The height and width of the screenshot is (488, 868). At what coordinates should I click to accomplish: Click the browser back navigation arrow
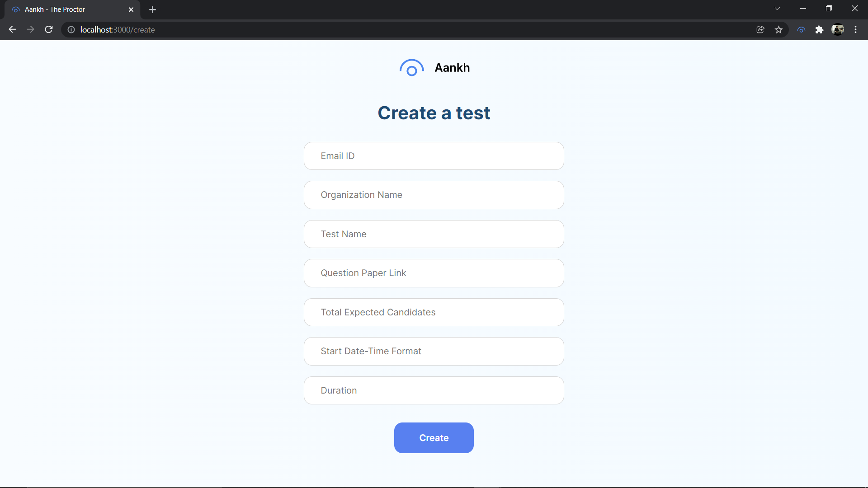(x=12, y=30)
